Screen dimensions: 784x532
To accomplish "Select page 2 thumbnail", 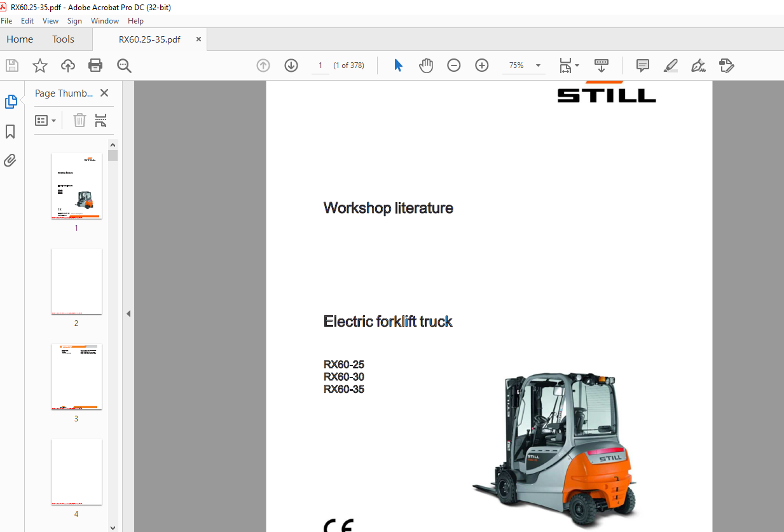I will (76, 281).
